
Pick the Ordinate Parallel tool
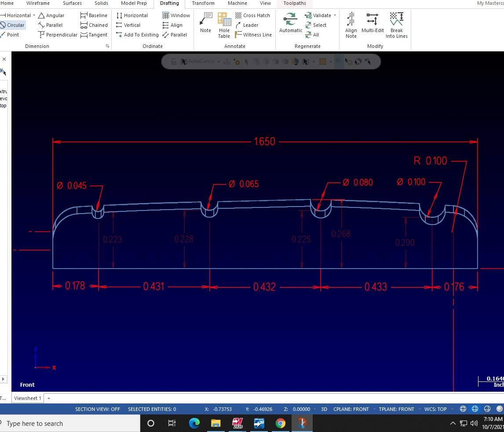pyautogui.click(x=175, y=35)
